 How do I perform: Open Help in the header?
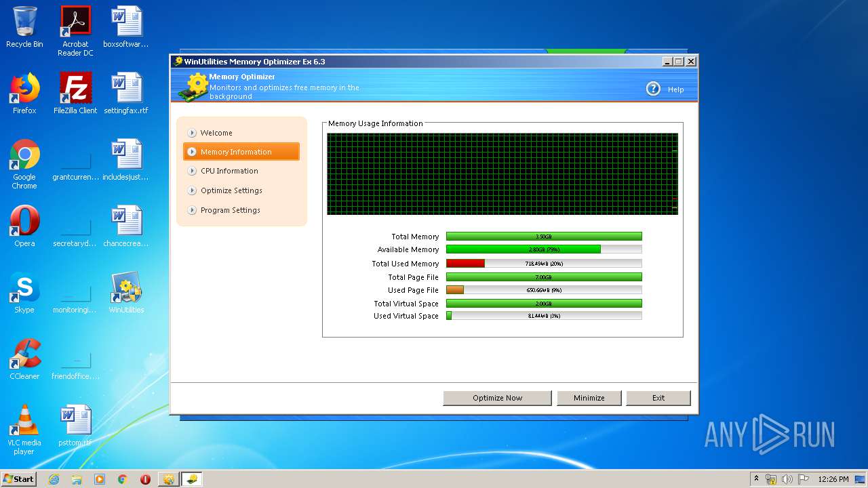point(675,89)
